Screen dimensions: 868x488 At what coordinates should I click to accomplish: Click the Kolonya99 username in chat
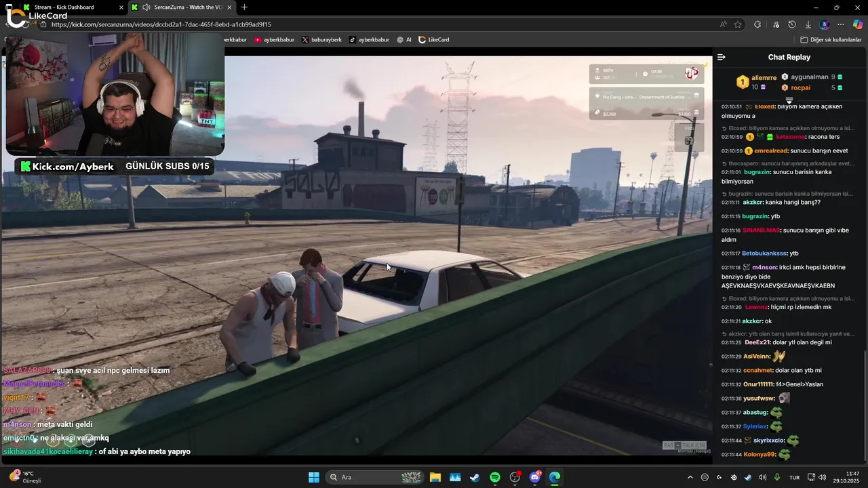(759, 455)
